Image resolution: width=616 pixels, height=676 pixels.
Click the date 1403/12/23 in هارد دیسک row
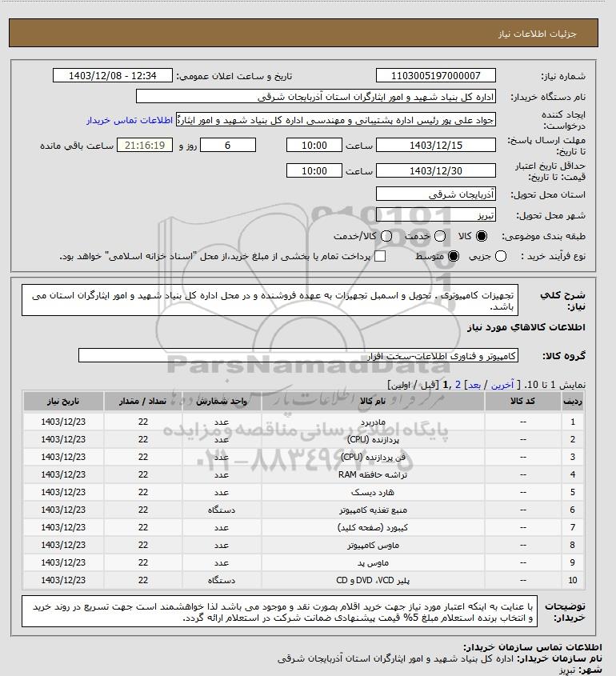tap(63, 492)
